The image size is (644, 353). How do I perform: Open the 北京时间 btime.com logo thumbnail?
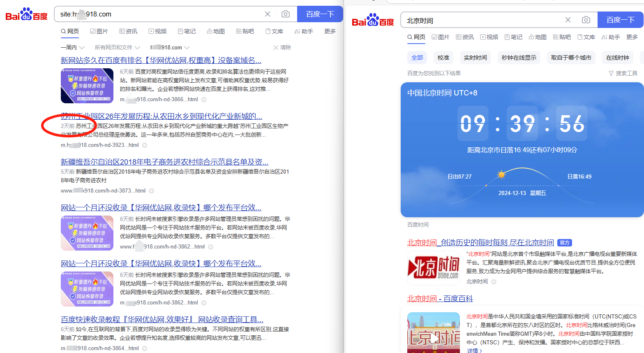434,268
